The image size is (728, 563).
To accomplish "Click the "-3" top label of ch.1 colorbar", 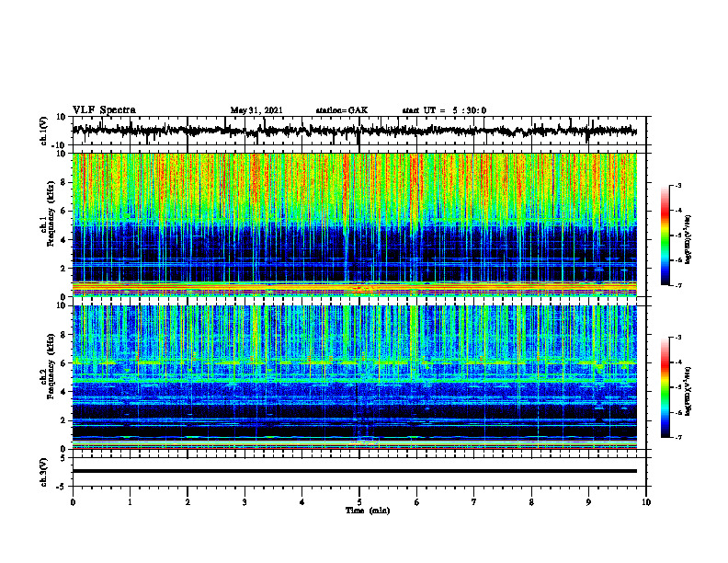I will pos(677,185).
